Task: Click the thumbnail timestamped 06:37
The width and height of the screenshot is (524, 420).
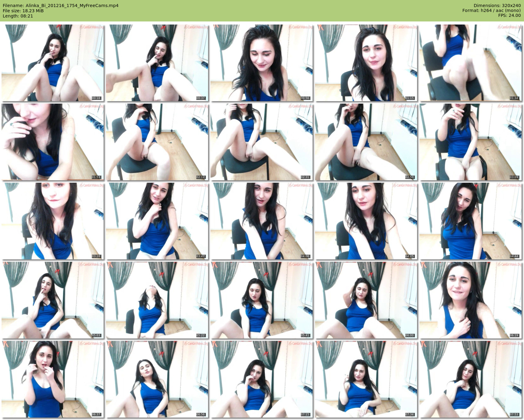Action: pos(53,379)
